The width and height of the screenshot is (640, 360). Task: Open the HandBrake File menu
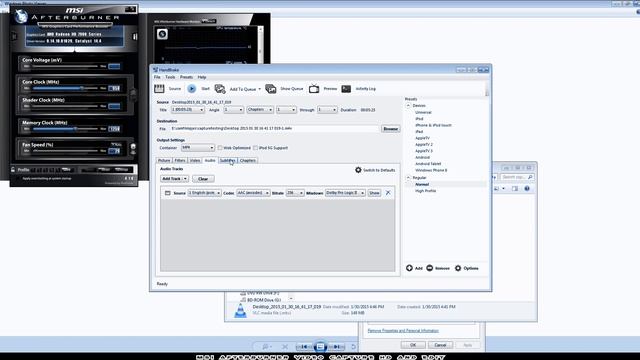pos(157,77)
